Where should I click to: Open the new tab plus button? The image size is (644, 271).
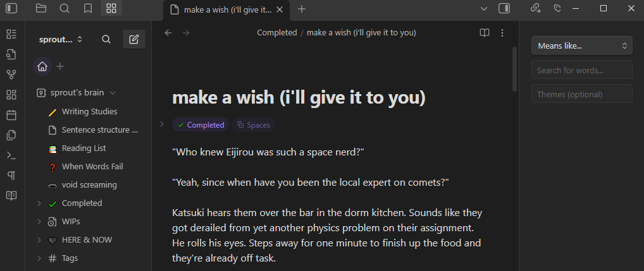[x=302, y=9]
